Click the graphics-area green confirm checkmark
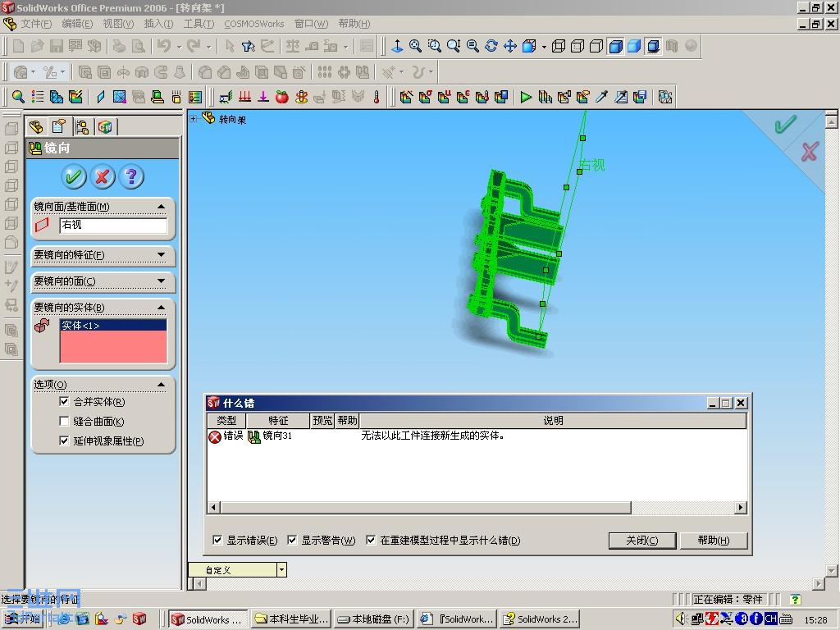The image size is (840, 630). [785, 125]
